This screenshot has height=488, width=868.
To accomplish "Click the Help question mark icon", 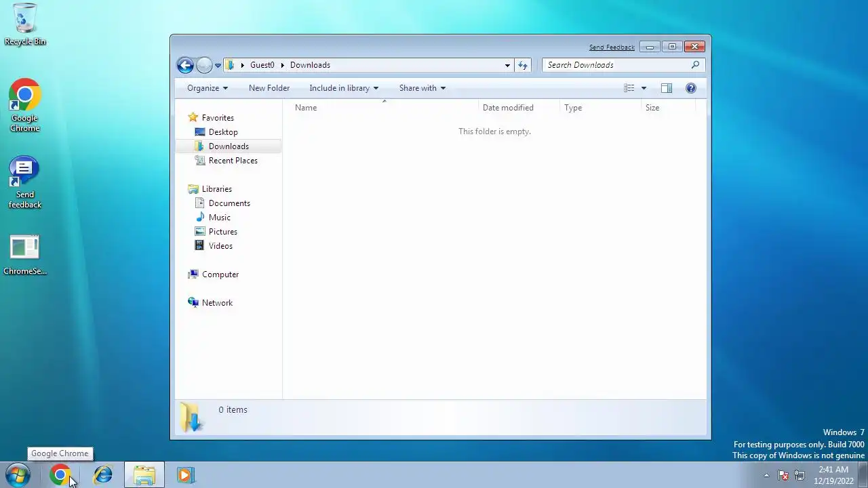I will click(x=691, y=88).
